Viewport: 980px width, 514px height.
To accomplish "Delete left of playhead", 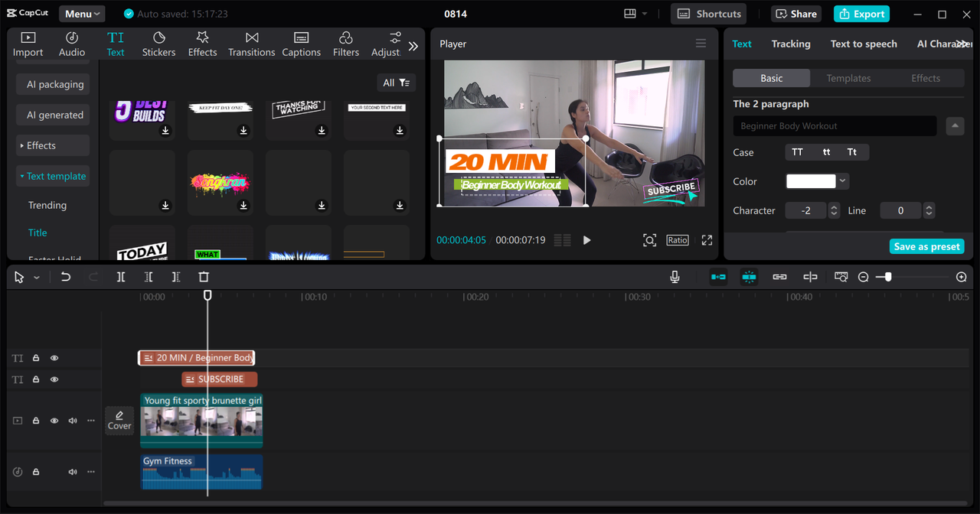I will pos(149,277).
